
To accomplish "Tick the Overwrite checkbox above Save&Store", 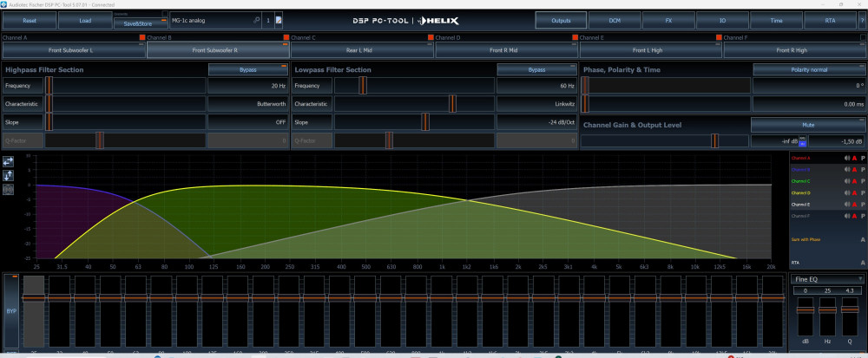I will pos(164,13).
